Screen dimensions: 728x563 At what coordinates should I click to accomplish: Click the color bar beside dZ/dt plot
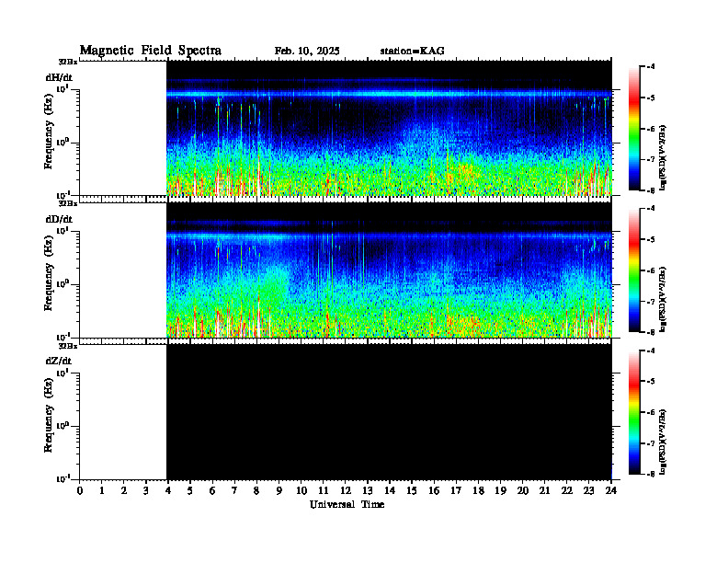(x=634, y=413)
